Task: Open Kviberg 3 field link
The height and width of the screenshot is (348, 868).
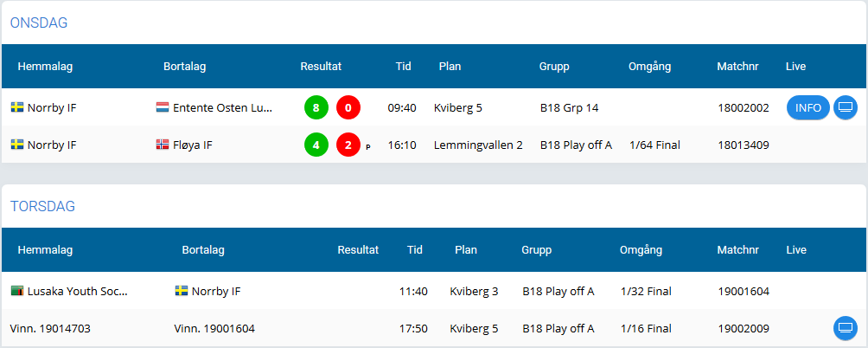Action: tap(474, 291)
